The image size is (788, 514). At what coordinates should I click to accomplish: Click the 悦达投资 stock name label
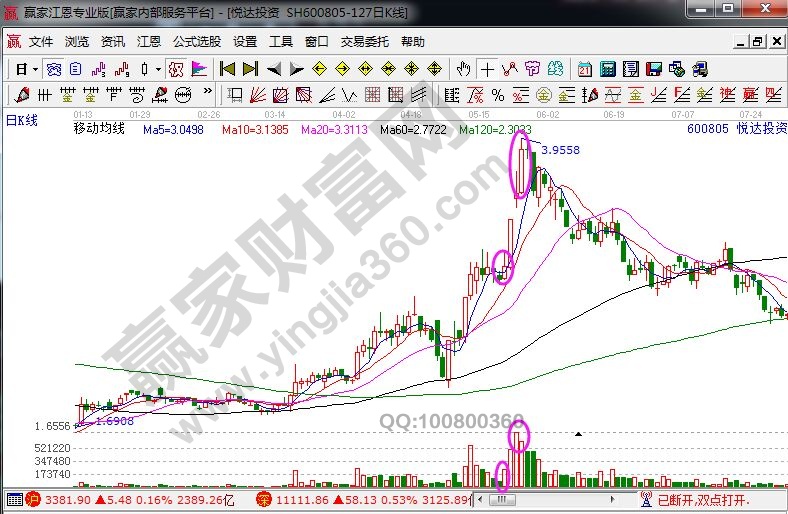pos(761,129)
